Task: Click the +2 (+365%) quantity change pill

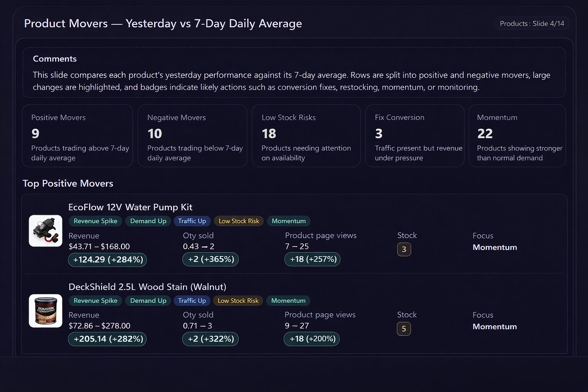Action: click(211, 259)
